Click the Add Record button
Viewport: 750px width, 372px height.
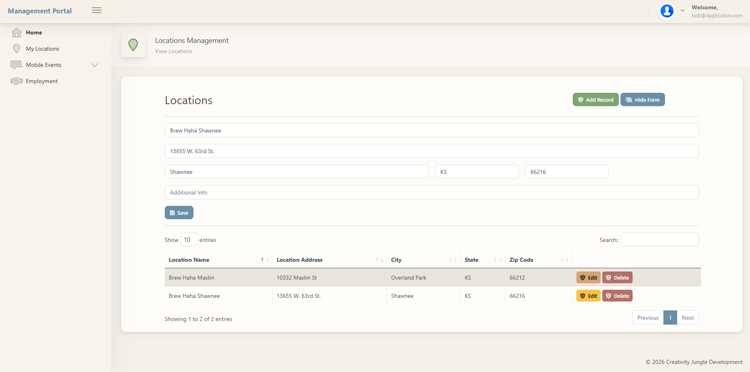pyautogui.click(x=596, y=99)
